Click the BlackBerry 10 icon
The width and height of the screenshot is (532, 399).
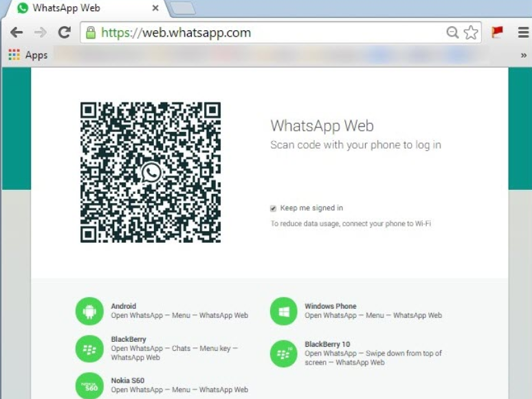click(284, 354)
